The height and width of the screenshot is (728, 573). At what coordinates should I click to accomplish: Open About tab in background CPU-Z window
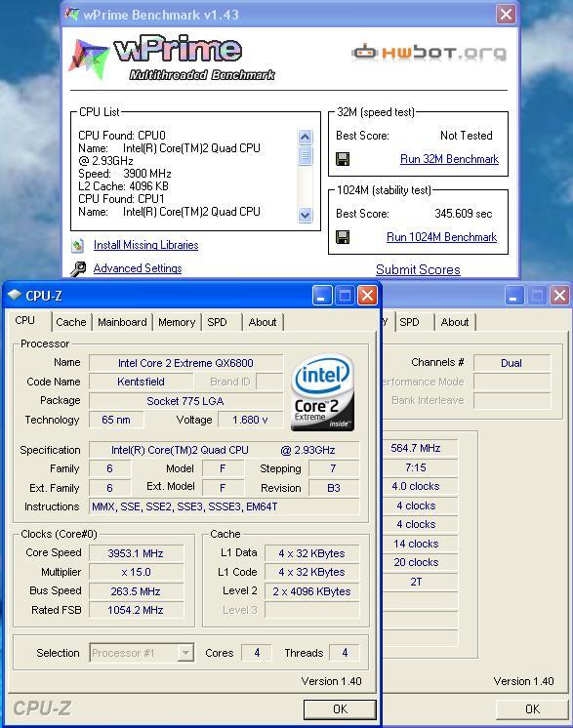[x=455, y=322]
